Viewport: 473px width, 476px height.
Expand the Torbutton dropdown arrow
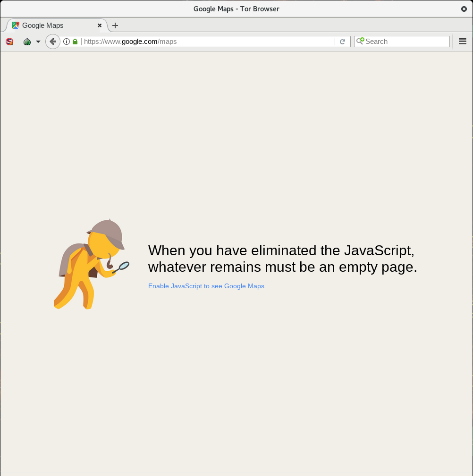[38, 42]
